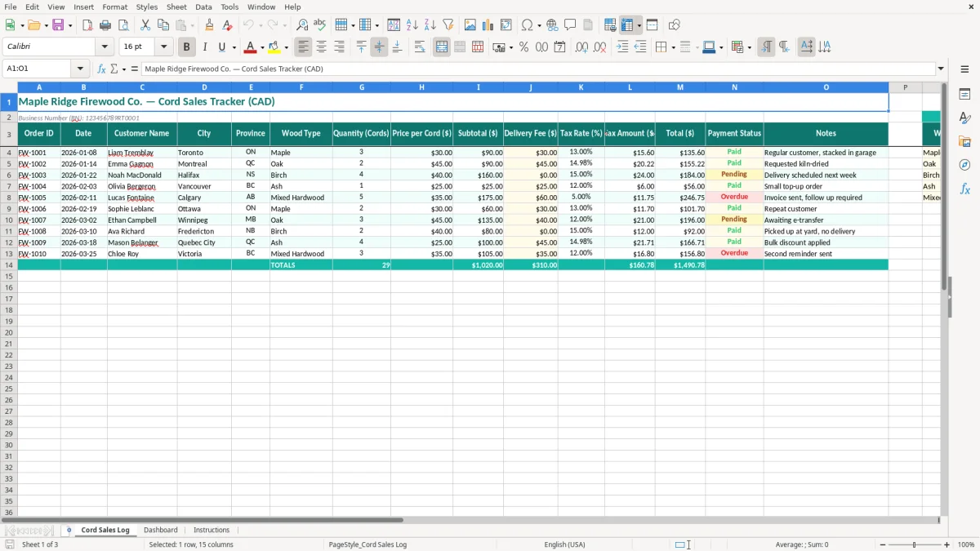
Task: Toggle wrap text
Action: (420, 47)
